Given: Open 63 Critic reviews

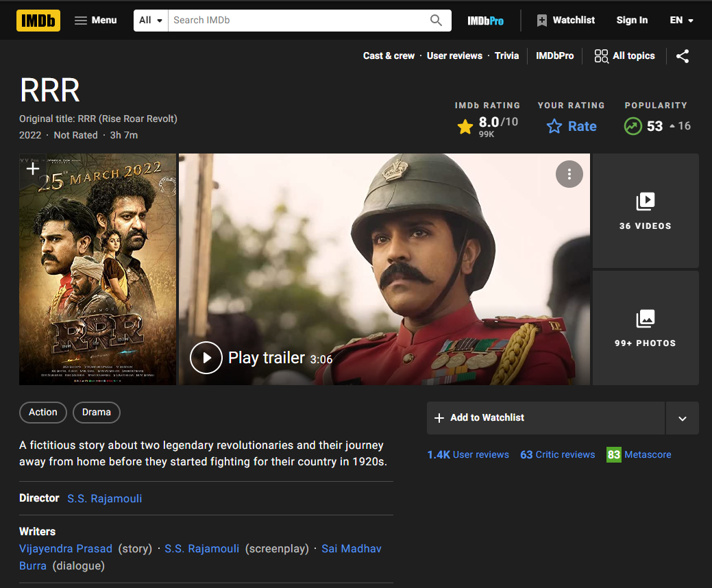Looking at the screenshot, I should point(558,454).
